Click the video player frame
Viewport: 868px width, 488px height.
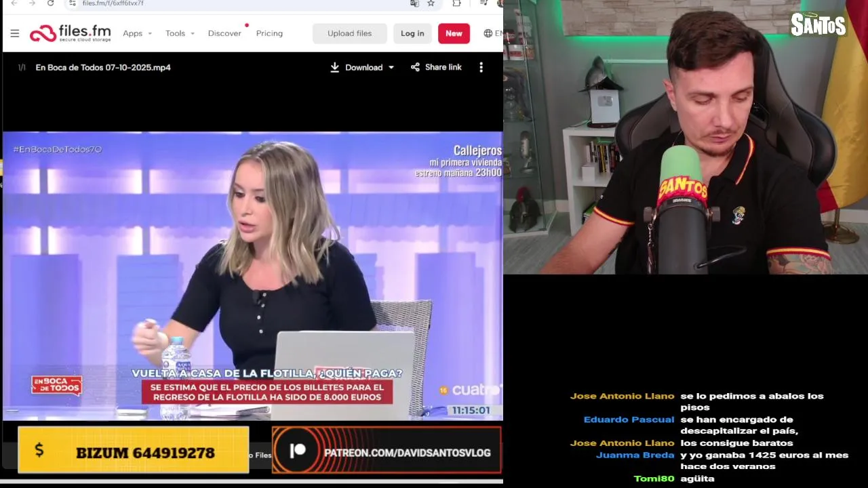(x=252, y=276)
